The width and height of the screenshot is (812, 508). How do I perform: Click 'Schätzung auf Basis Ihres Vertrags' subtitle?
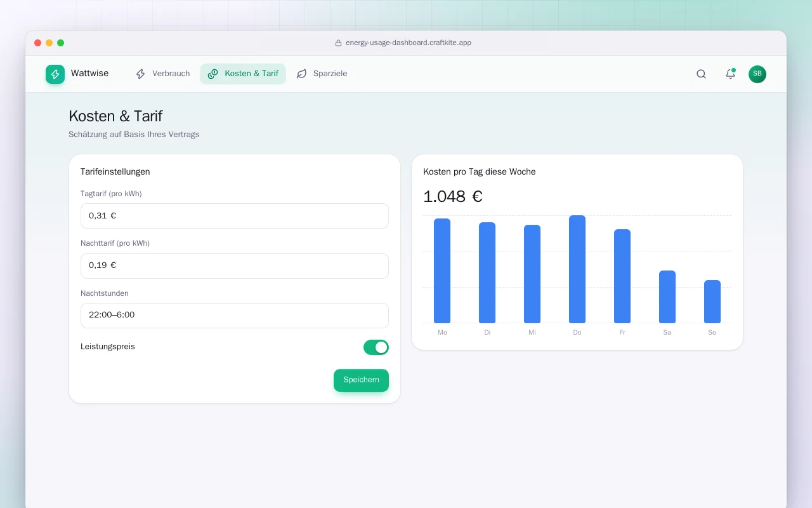pos(134,135)
